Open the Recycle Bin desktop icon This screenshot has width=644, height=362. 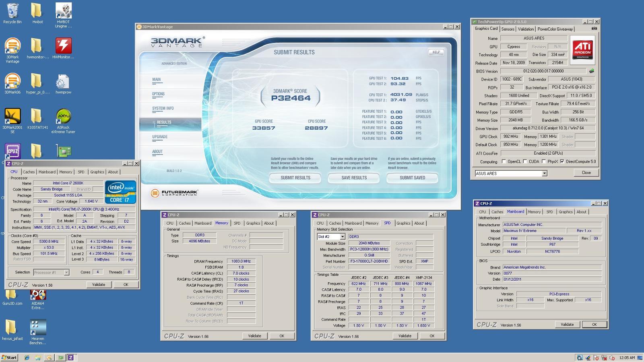12,13
